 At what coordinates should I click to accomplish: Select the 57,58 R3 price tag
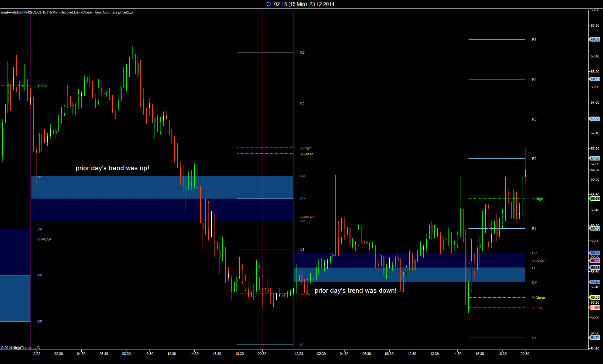point(595,119)
